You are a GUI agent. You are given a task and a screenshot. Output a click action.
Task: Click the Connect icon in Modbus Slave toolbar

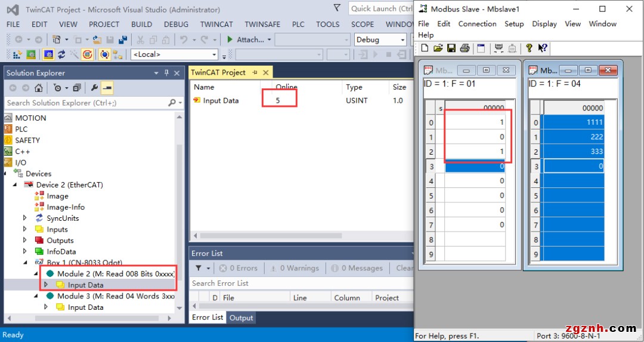(499, 48)
